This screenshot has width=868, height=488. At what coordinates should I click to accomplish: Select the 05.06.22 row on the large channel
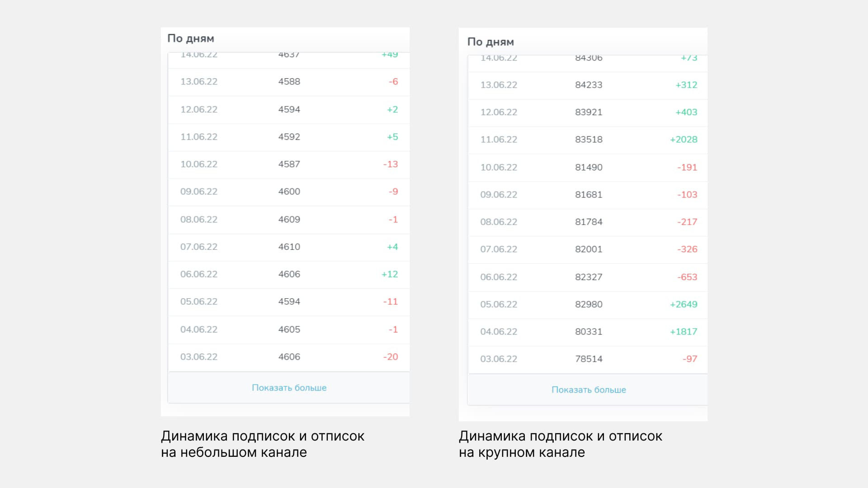click(x=588, y=304)
